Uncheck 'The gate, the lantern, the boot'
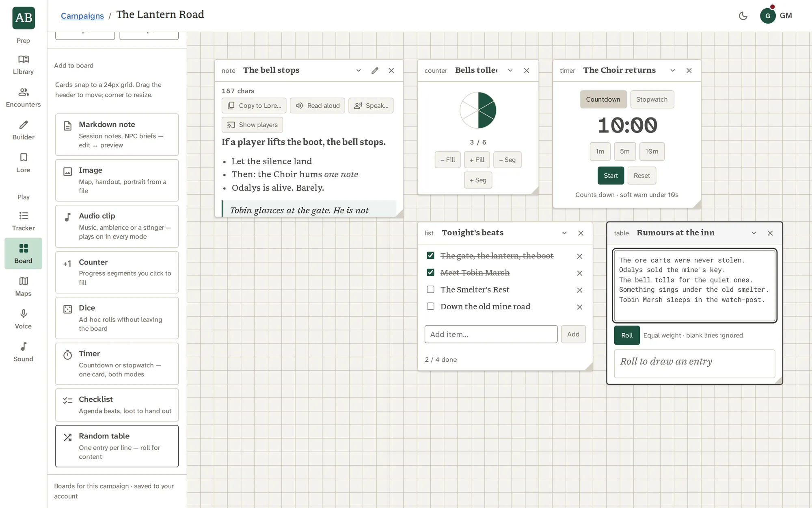Screen dimensions: 812x508 tap(430, 256)
